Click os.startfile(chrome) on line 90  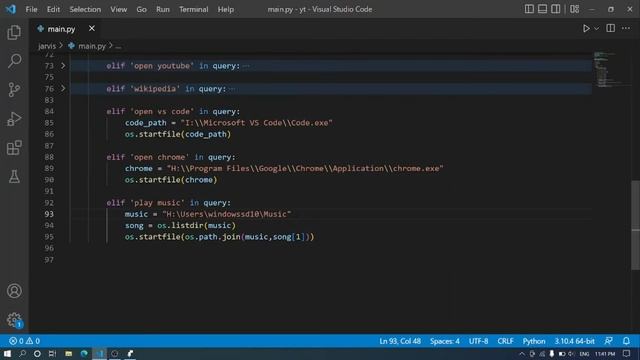171,180
